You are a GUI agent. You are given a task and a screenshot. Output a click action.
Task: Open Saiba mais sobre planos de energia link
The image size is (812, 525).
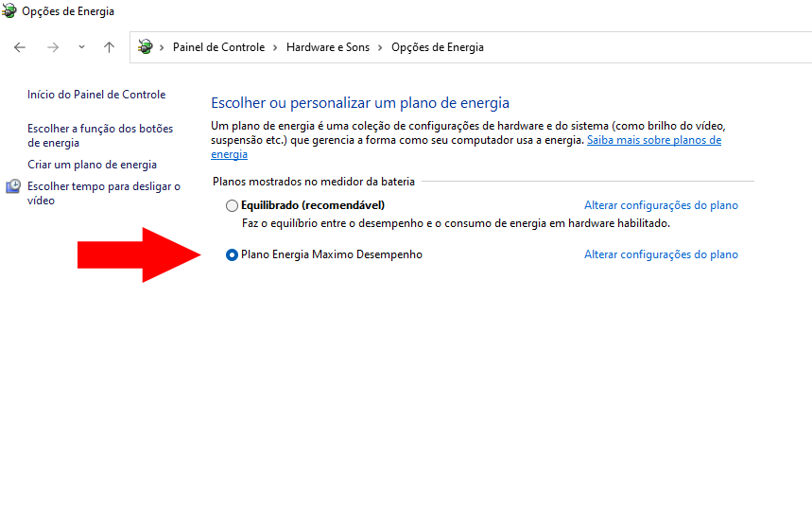click(653, 140)
